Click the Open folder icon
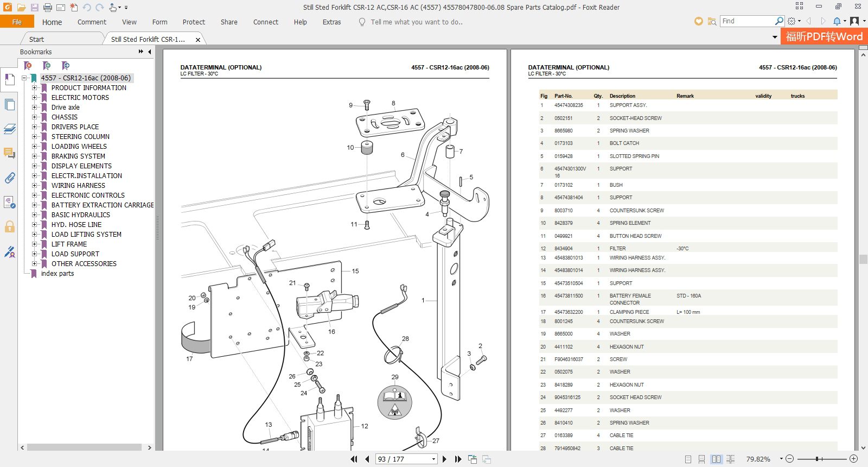868x467 pixels. 21,8
